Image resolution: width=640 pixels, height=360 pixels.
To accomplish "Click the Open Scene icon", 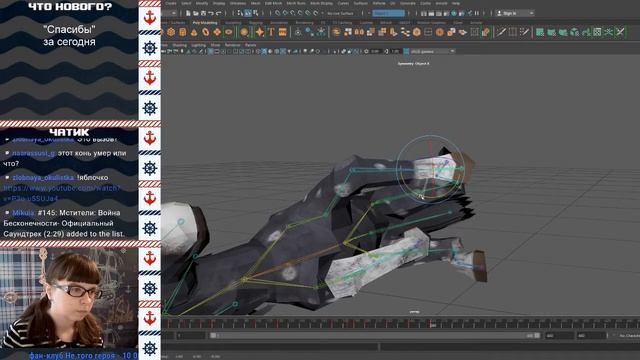I will tap(196, 13).
